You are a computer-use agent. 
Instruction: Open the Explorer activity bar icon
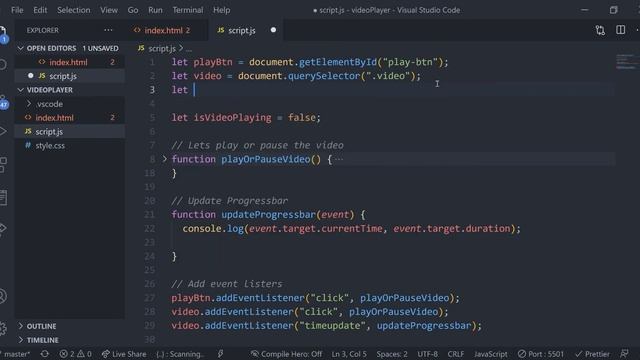[x=3, y=33]
